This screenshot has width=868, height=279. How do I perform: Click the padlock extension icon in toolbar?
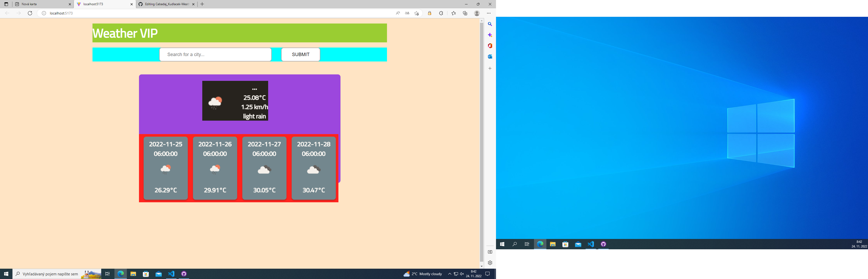[x=429, y=13]
